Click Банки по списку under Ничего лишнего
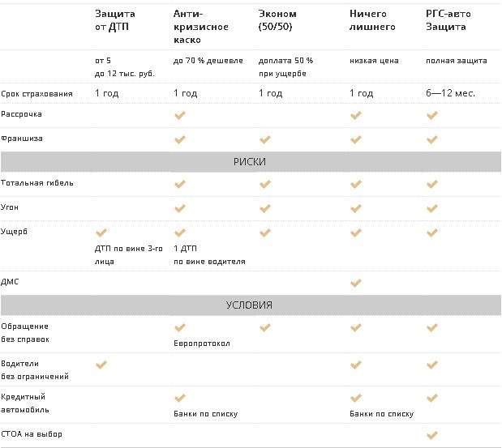Screen dimensions: 502x448 [x=382, y=414]
